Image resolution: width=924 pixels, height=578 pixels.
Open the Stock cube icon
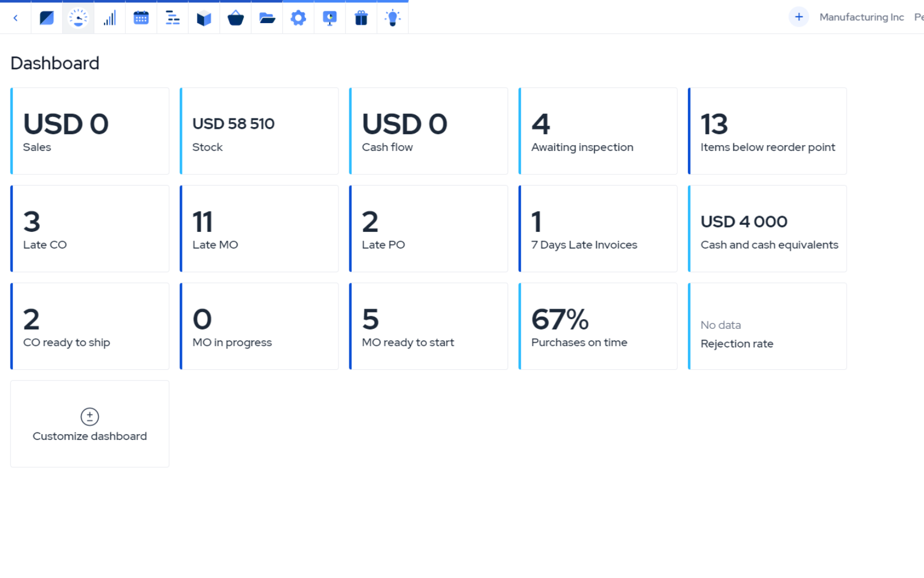pyautogui.click(x=204, y=17)
